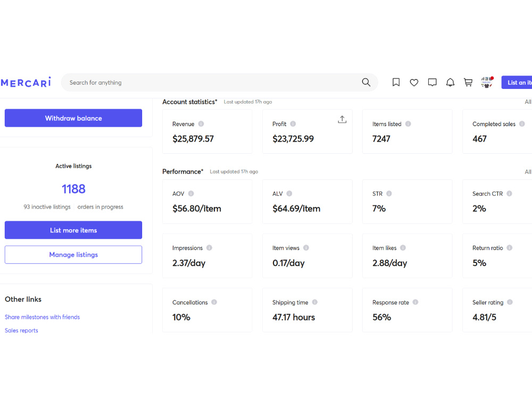Click the Search CTR value 2%

pos(479,209)
